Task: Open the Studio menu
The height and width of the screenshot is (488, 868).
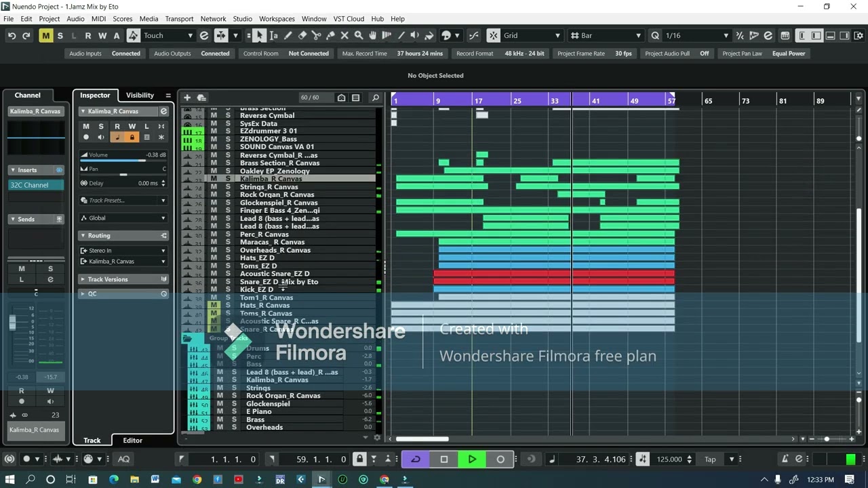Action: point(242,18)
